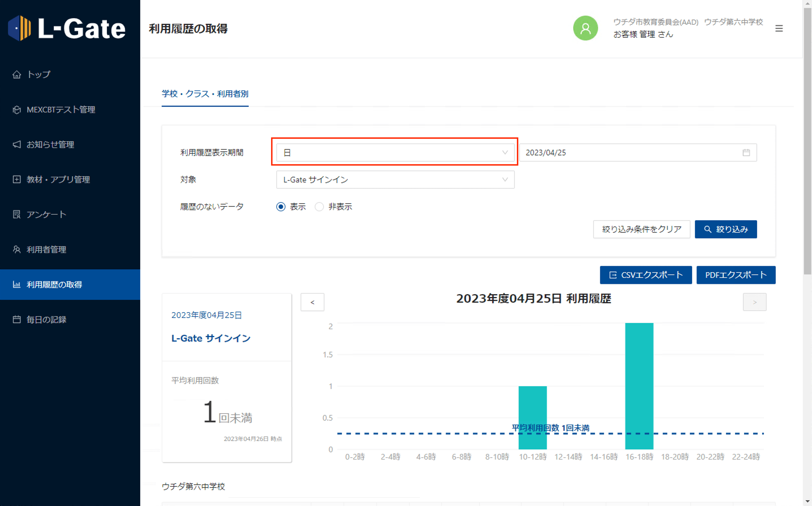Click the megaphone icon for お知らせ管理
Image resolution: width=812 pixels, height=506 pixels.
[17, 145]
